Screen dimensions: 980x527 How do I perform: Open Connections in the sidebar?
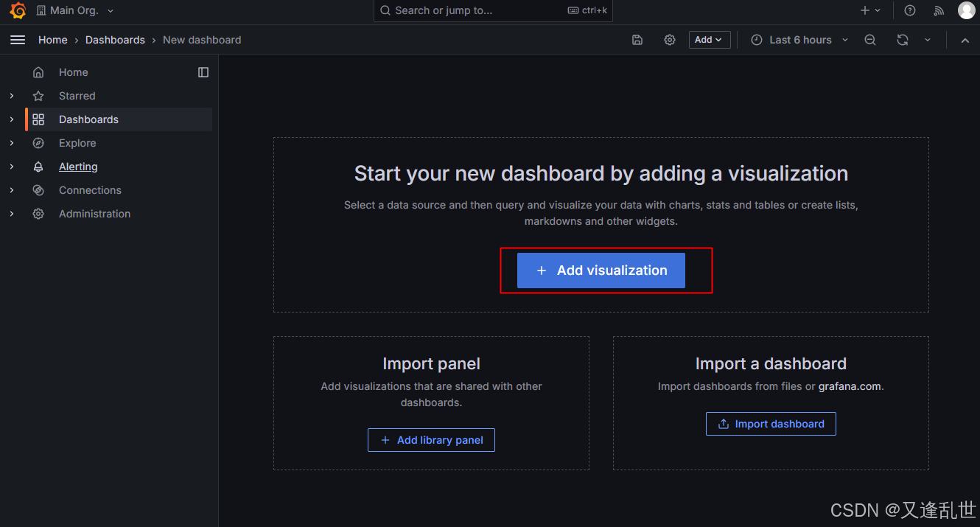(x=90, y=190)
